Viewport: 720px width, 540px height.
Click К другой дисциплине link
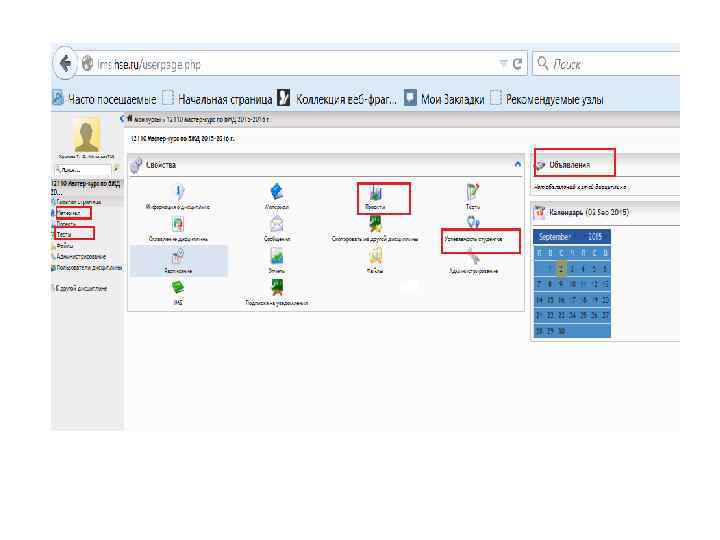(81, 288)
